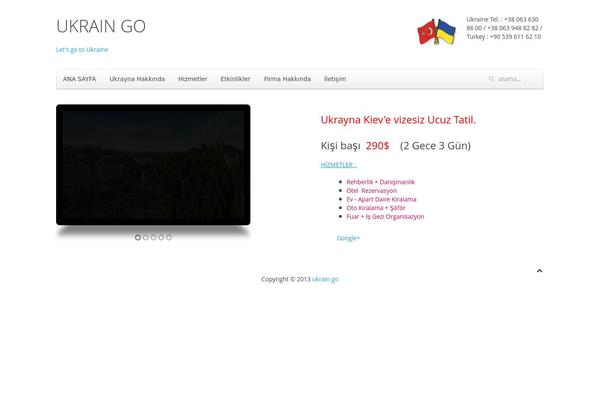Screen dimensions: 600x400
Task: Click the (2 Gece 3 Gün) text
Action: coord(435,146)
